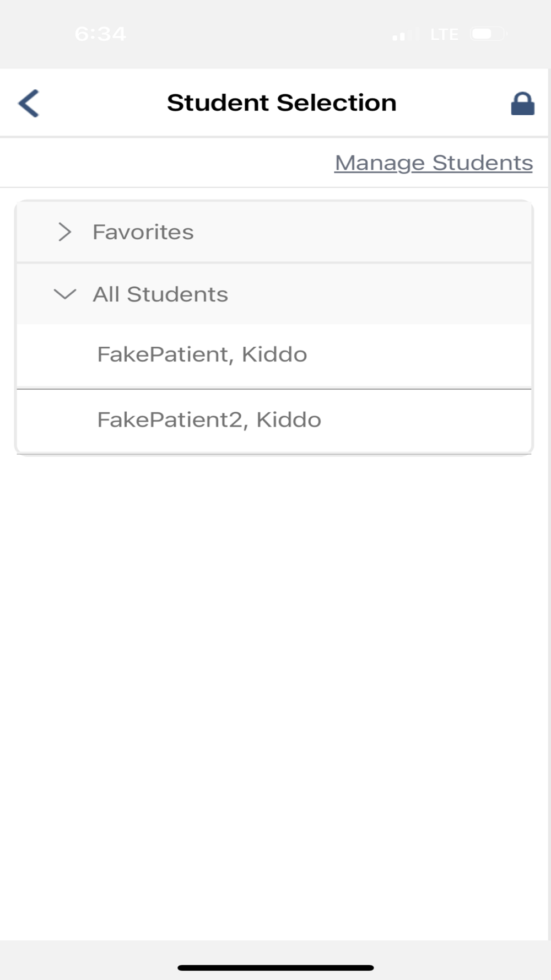
Task: Collapse All Students using its down chevron
Action: pos(65,294)
